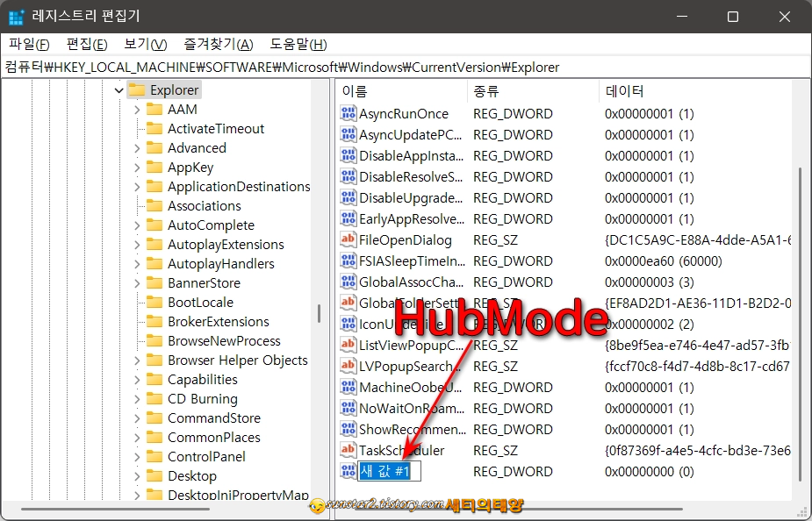Click the BannerStore folder icon
812x521 pixels.
[x=154, y=283]
